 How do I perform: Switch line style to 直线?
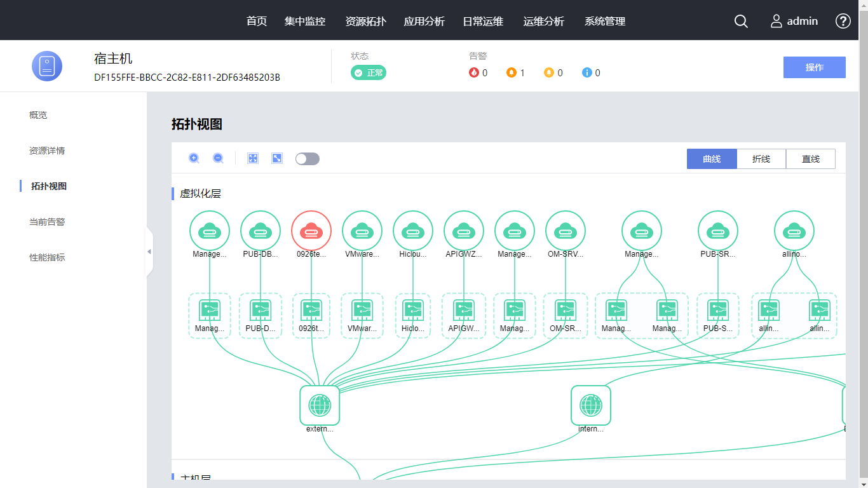coord(811,159)
